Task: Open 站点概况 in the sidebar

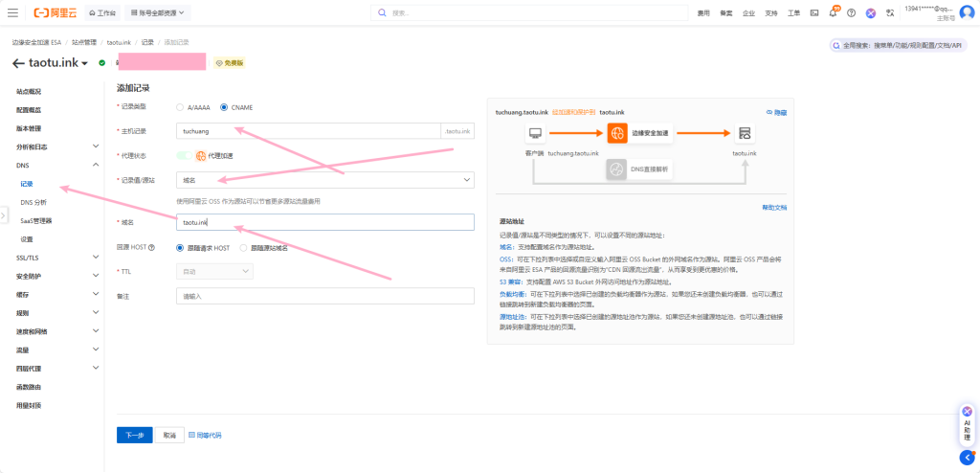Action: pyautogui.click(x=29, y=91)
